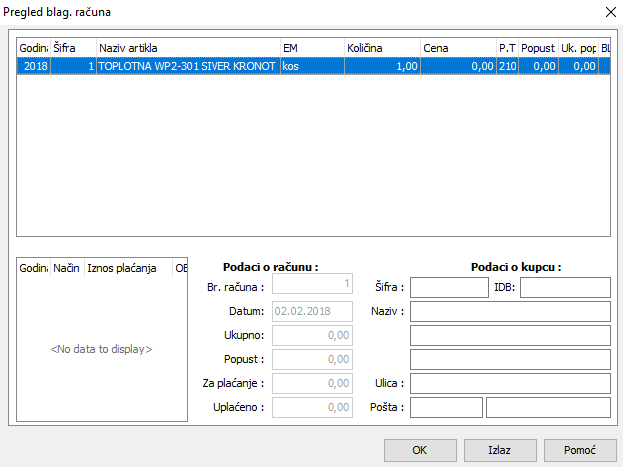Click the EM column header
623x467 pixels.
pyautogui.click(x=311, y=48)
